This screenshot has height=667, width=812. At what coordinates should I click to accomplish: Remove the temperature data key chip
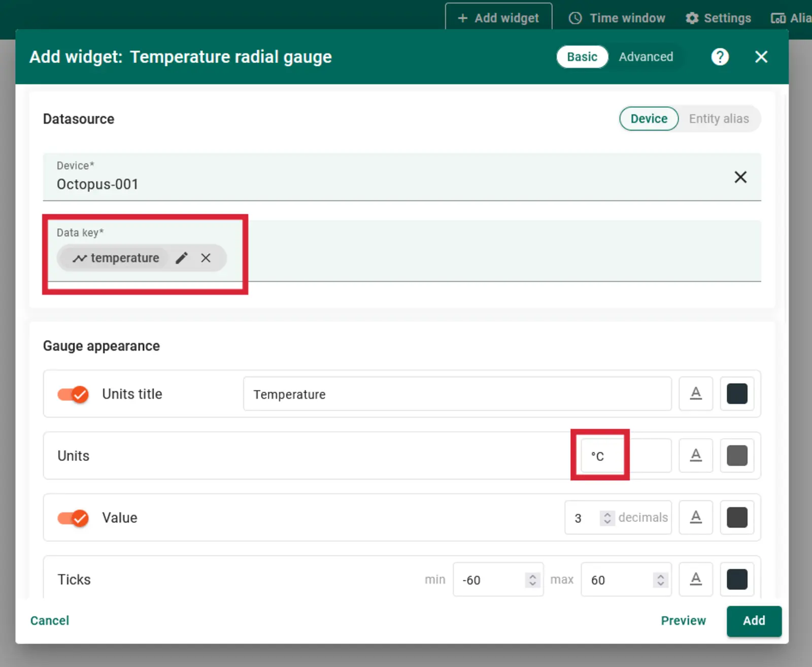(206, 258)
